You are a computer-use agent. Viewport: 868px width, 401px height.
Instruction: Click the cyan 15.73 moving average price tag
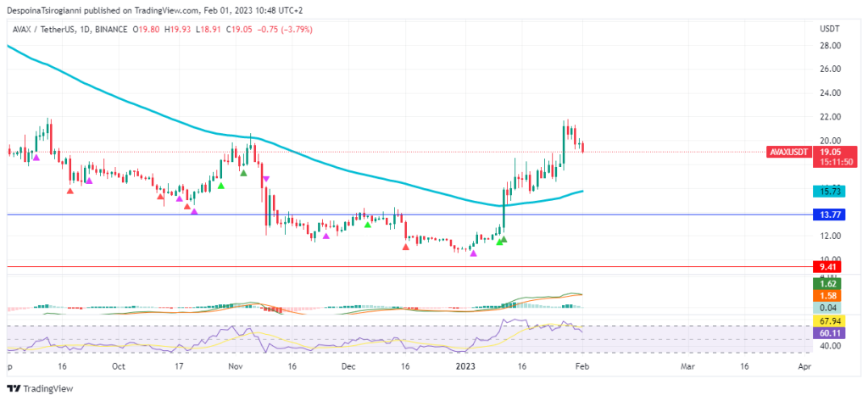(x=826, y=192)
